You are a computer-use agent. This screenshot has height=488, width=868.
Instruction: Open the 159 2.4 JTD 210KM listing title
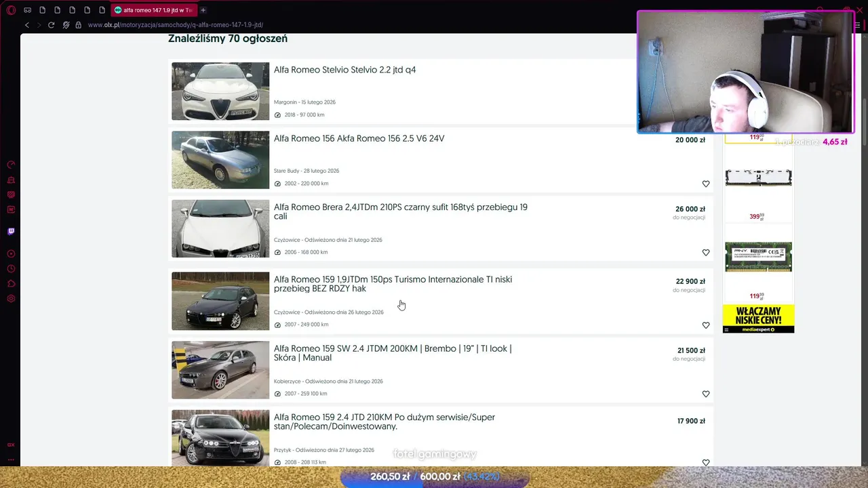click(x=384, y=422)
